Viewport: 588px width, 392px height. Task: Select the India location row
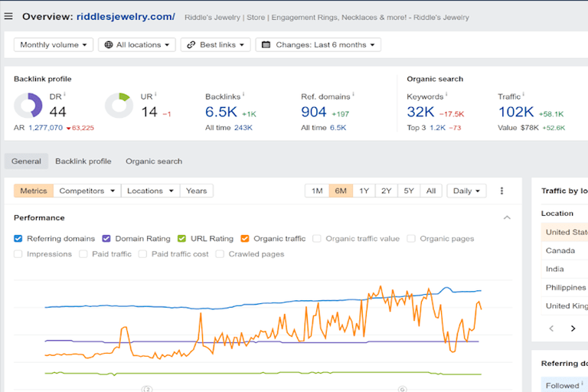point(564,269)
